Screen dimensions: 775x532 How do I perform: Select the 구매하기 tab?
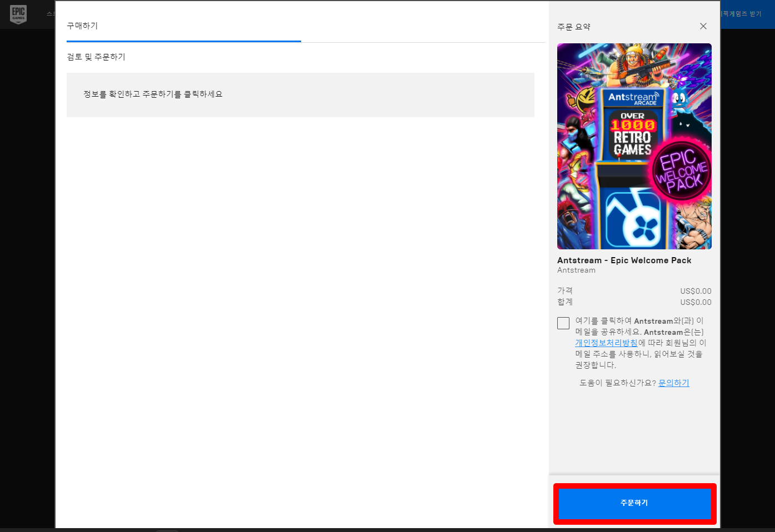coord(82,26)
